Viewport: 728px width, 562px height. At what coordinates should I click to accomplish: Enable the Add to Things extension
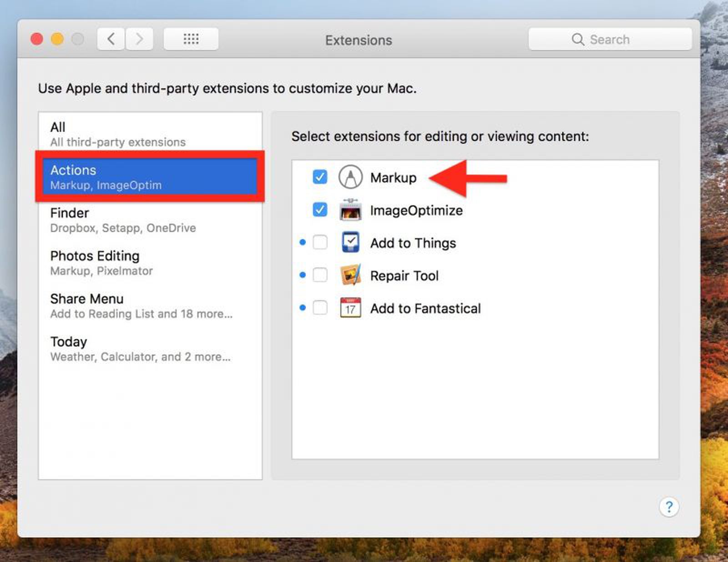tap(320, 242)
